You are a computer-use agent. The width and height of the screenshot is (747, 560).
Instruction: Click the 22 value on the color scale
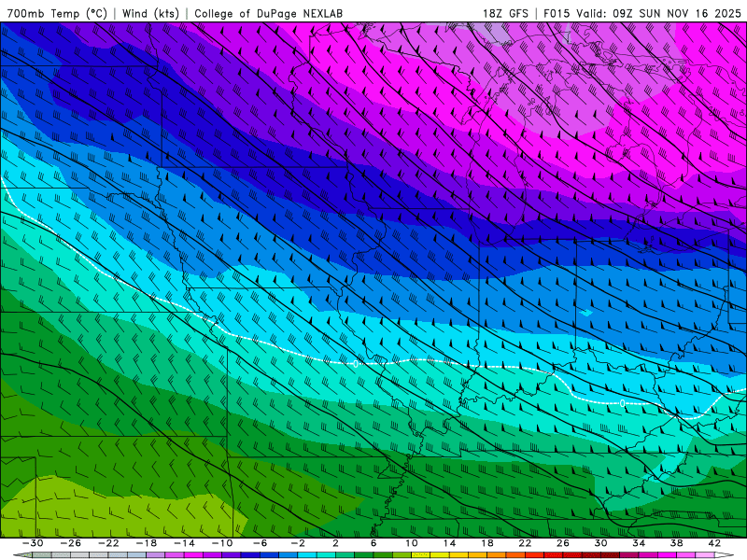pyautogui.click(x=525, y=543)
